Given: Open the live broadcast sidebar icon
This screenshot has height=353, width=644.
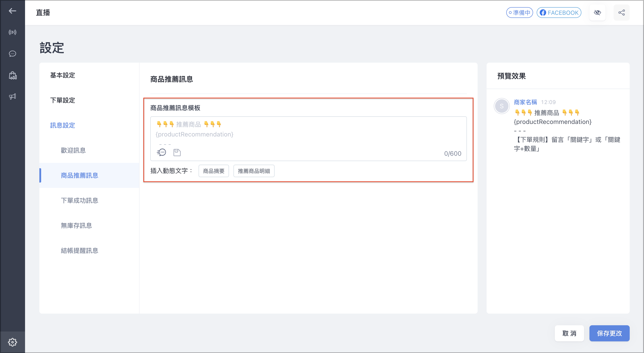Looking at the screenshot, I should point(13,32).
